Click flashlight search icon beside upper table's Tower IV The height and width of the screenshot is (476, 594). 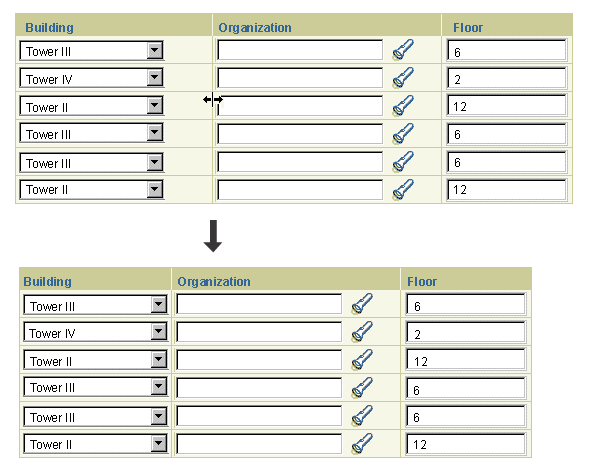(403, 78)
